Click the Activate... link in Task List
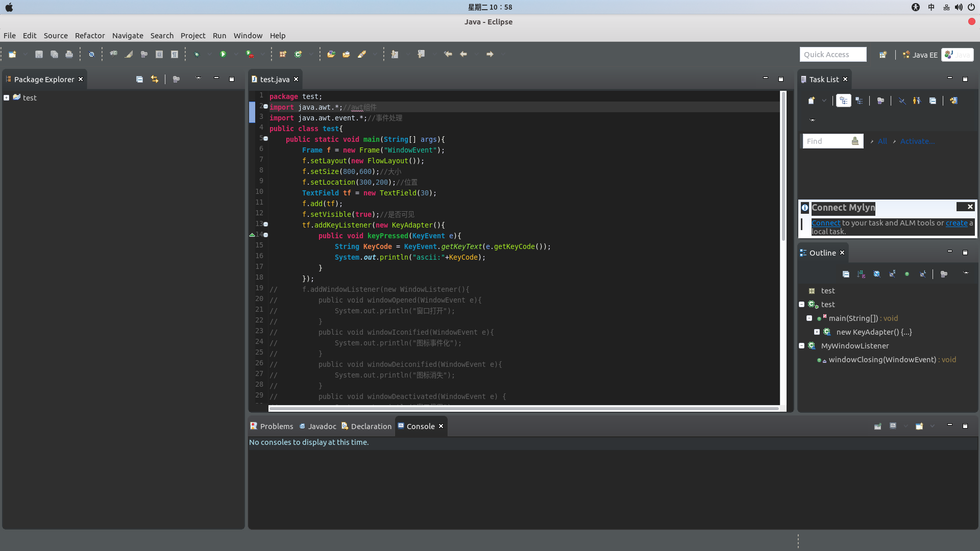The image size is (980, 551). (917, 141)
